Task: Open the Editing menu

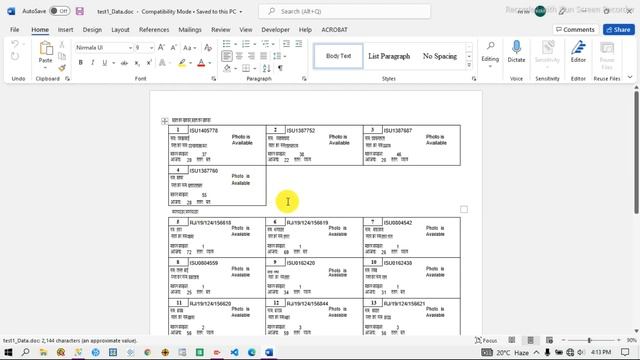Action: tap(490, 54)
